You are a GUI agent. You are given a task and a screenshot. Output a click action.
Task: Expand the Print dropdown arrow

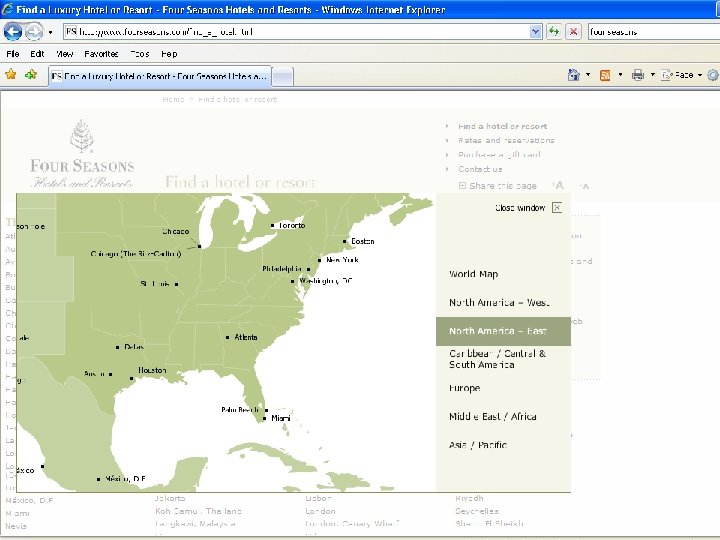(652, 75)
